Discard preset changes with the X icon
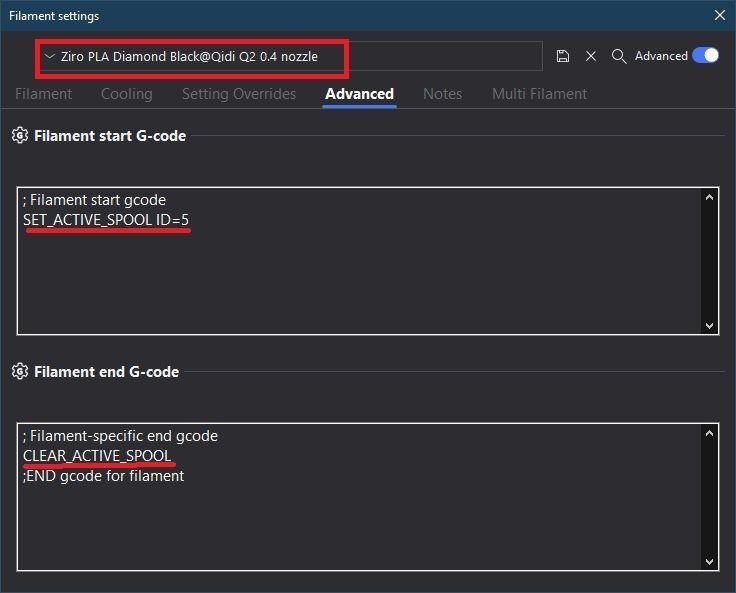736x593 pixels. click(591, 56)
